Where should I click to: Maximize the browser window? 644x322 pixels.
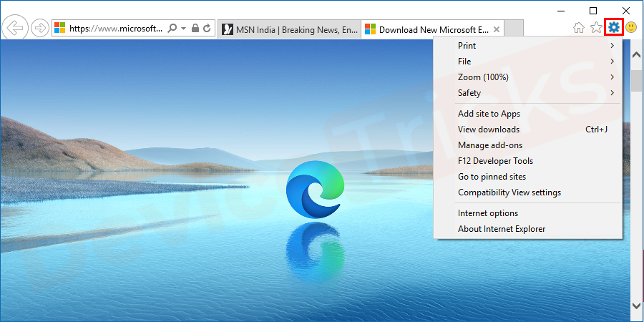(x=593, y=10)
